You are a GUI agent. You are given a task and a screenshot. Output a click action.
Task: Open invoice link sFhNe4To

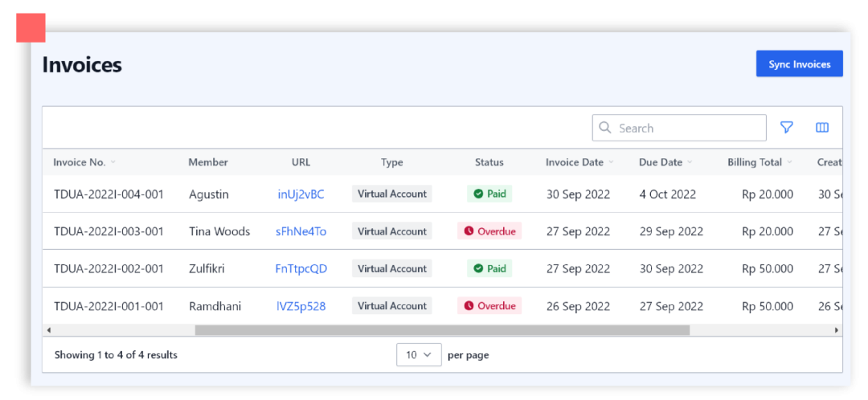[x=301, y=231]
